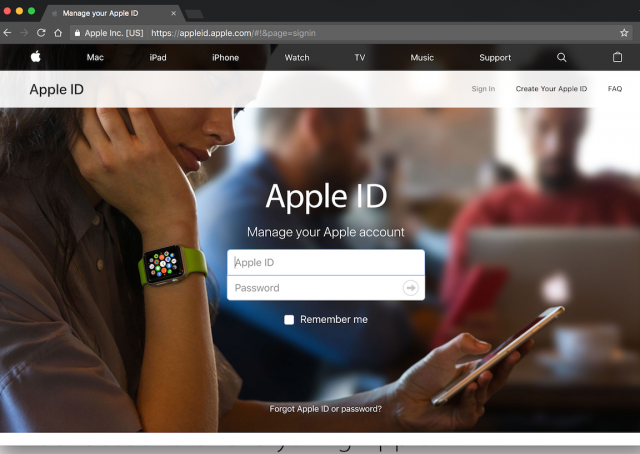Click the browser forward arrow
Image resolution: width=640 pixels, height=454 pixels.
[x=24, y=33]
